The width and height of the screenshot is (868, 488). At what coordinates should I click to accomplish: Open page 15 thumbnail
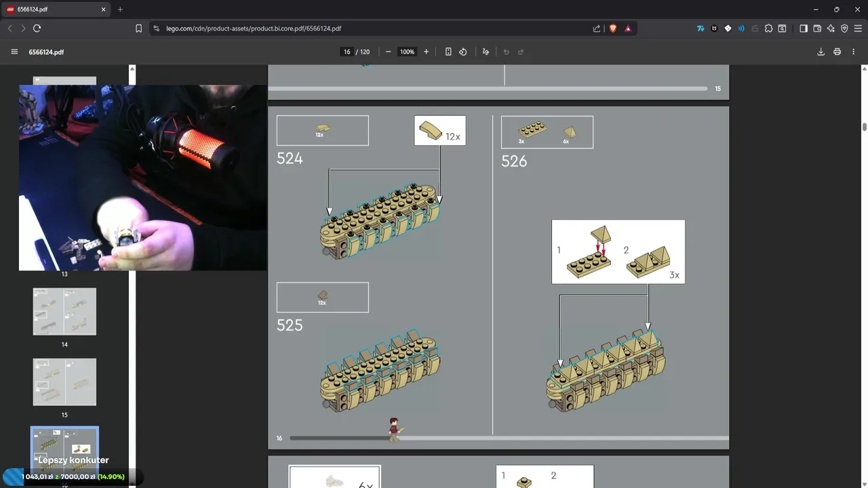pos(64,382)
